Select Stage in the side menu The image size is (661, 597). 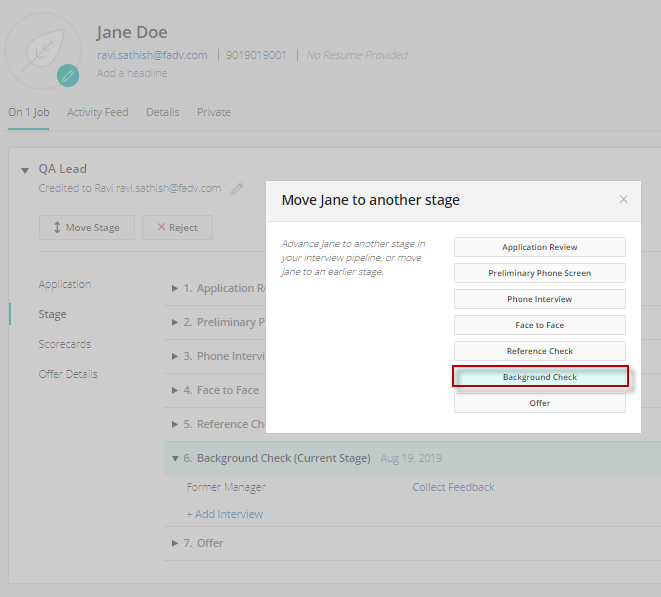coord(53,315)
